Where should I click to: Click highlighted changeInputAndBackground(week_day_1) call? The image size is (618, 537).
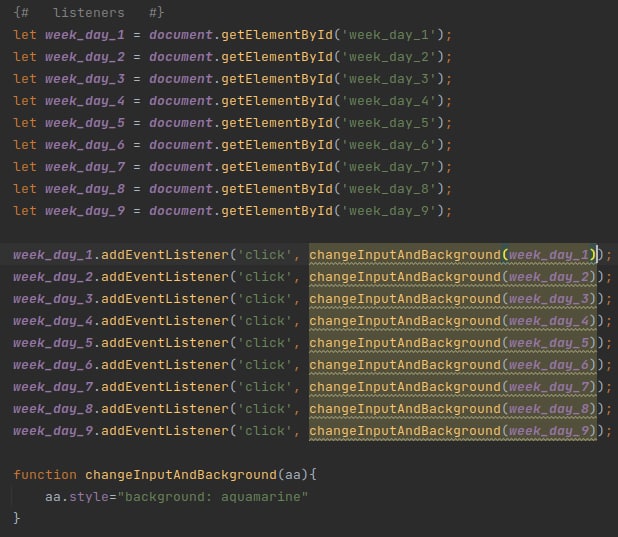point(452,255)
